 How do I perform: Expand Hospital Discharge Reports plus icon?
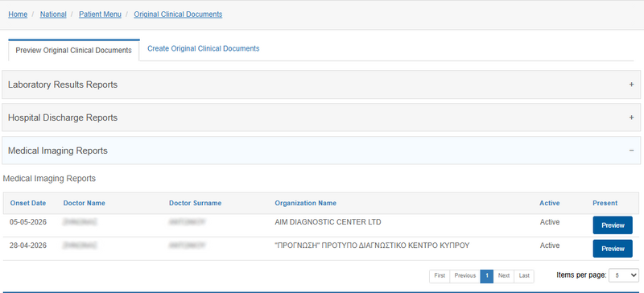point(631,118)
